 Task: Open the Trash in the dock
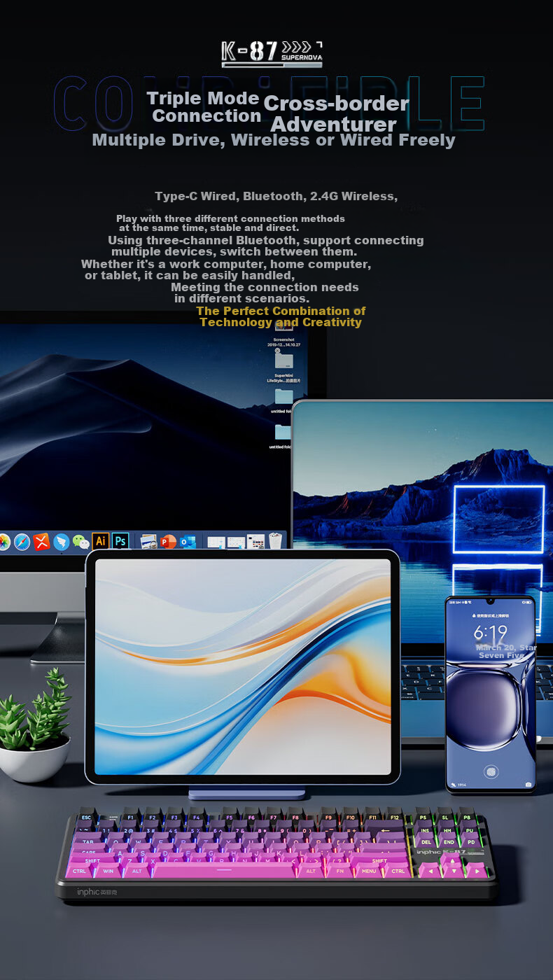click(276, 541)
